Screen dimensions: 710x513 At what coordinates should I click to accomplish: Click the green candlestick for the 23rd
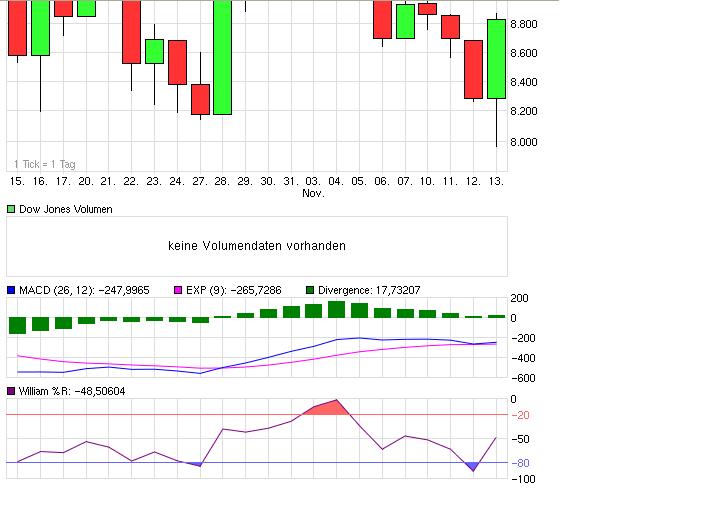tap(154, 52)
